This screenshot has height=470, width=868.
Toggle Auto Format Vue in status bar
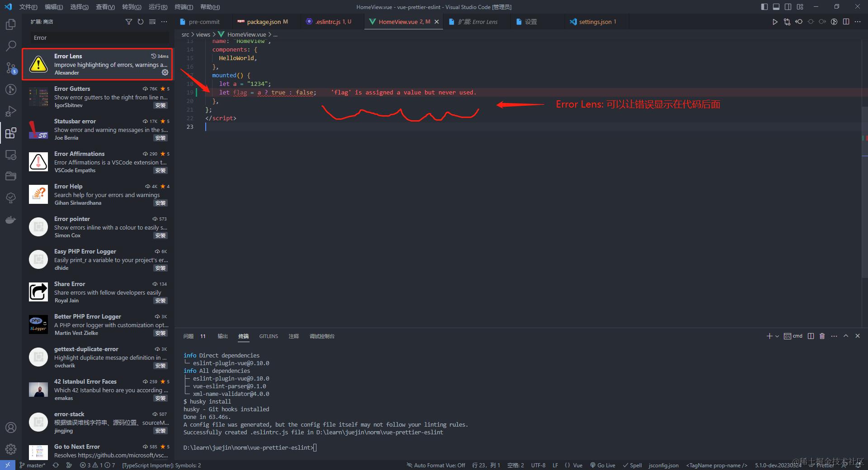(x=436, y=465)
